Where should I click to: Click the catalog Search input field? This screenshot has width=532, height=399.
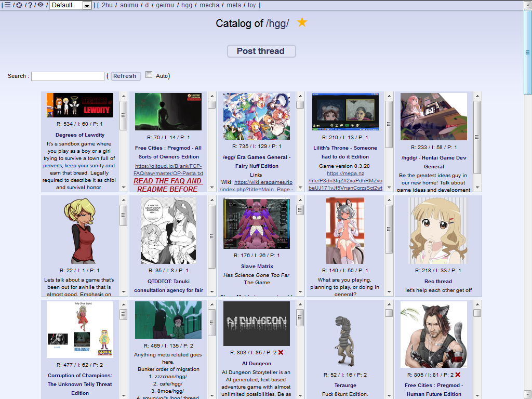(68, 76)
